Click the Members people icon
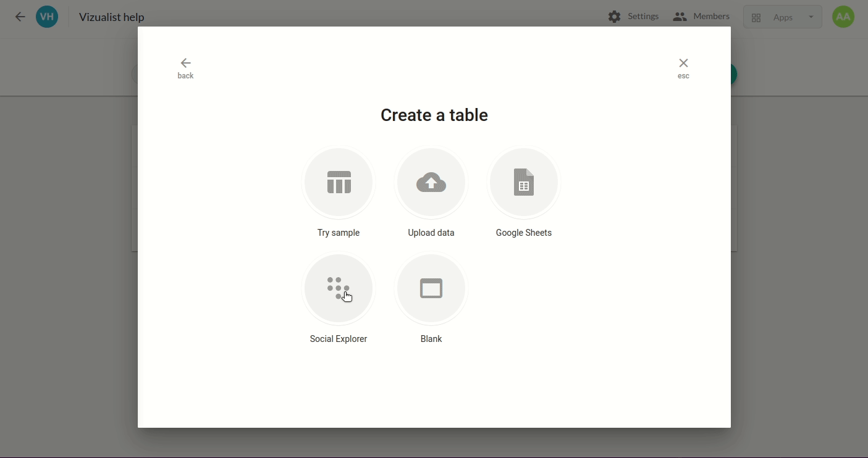The image size is (868, 458). coord(680,17)
